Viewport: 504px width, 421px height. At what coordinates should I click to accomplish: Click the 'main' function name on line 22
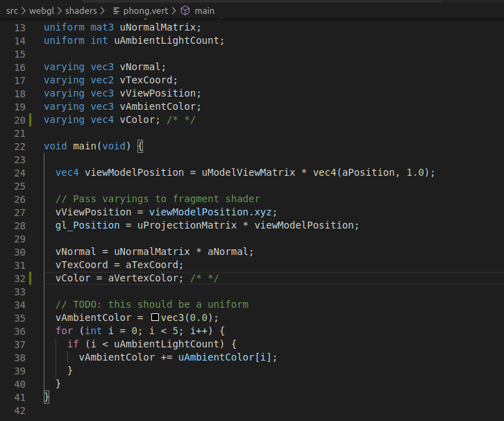(x=85, y=146)
